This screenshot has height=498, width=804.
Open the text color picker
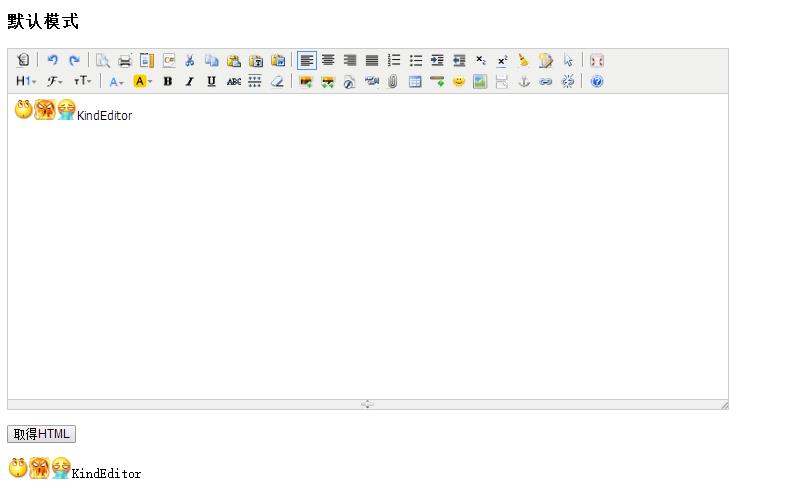pos(116,81)
